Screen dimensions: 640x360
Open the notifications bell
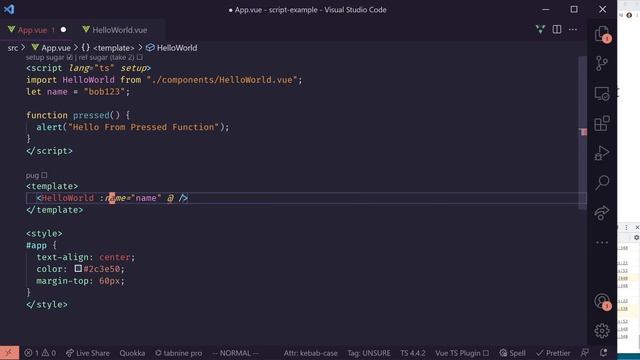point(604,353)
